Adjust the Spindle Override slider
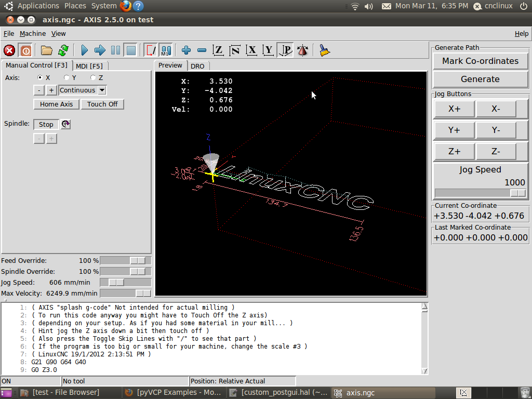The height and width of the screenshot is (399, 532). pyautogui.click(x=126, y=271)
